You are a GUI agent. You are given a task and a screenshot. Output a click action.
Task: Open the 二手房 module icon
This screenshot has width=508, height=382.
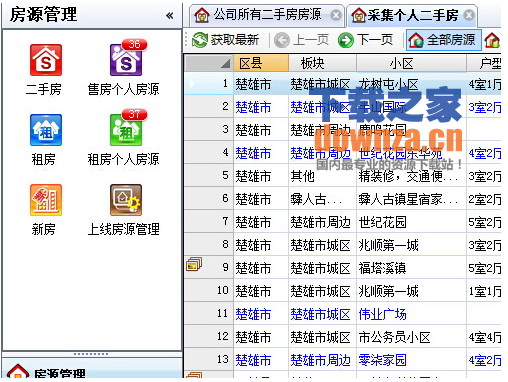click(x=46, y=60)
